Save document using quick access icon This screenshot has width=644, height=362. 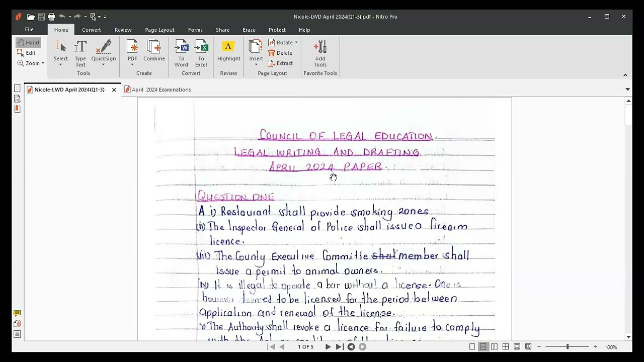[x=41, y=17]
